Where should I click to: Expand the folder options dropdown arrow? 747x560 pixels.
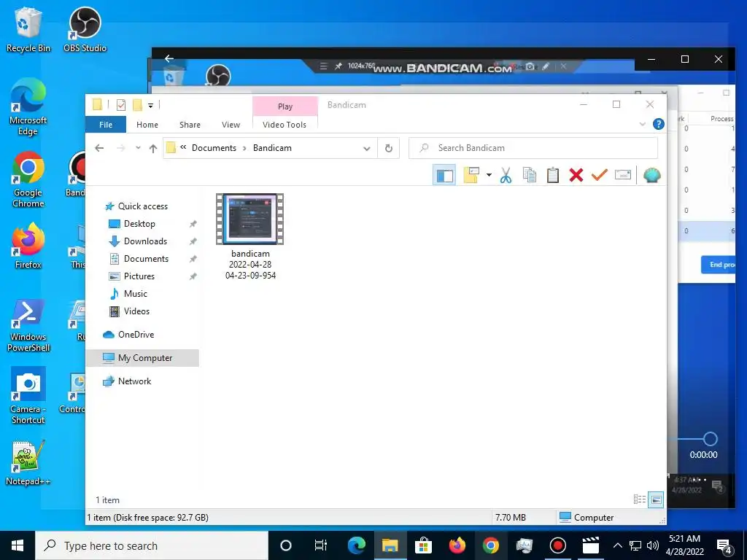(x=489, y=175)
